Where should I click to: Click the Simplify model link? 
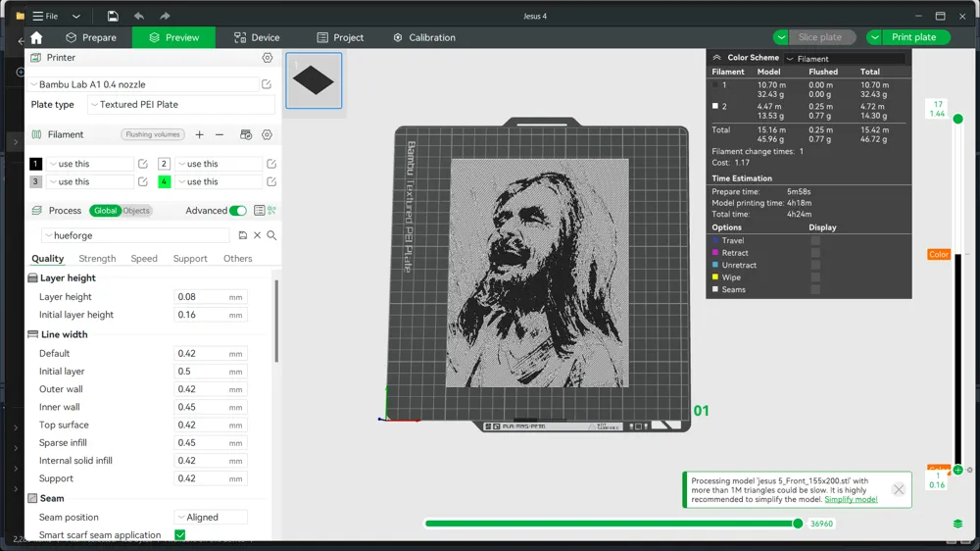pos(851,500)
